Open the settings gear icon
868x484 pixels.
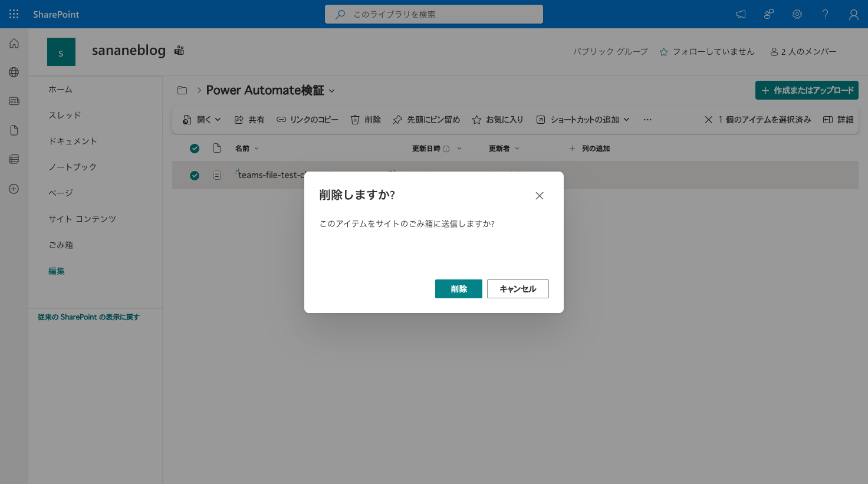(797, 14)
